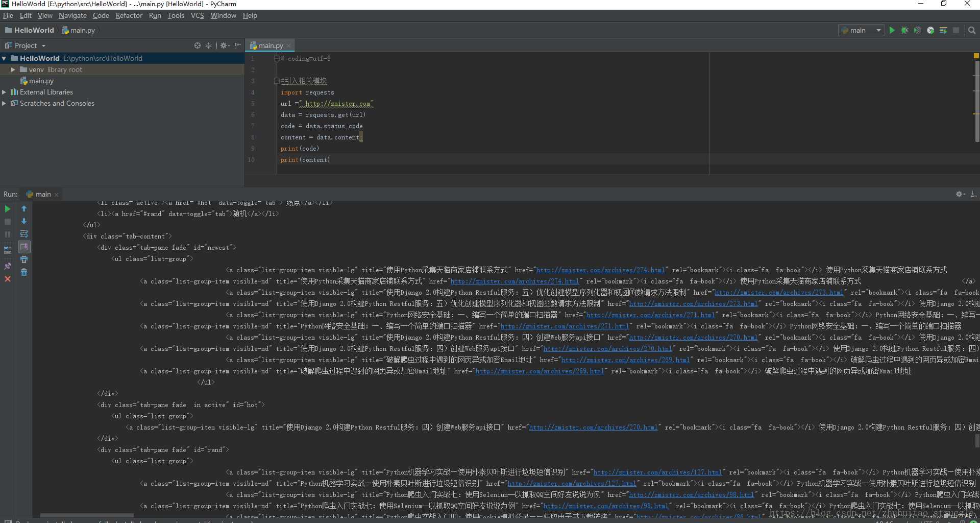The width and height of the screenshot is (980, 523).
Task: Open the archives/273.html link in the visible-lg line
Action: (779, 292)
